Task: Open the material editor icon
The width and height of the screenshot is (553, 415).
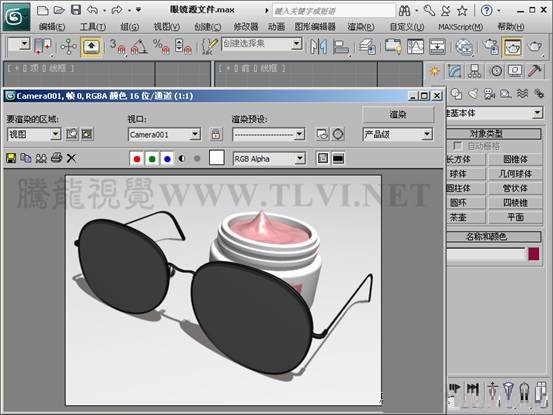Action: [x=464, y=47]
